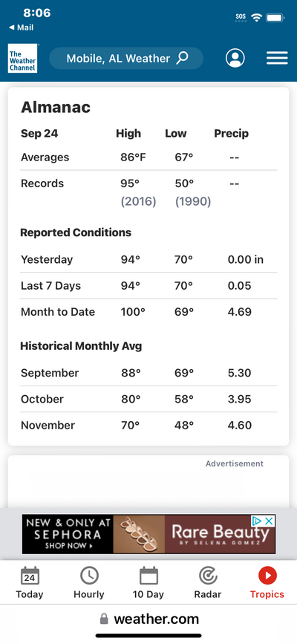Switch to the Hourly tab
Screen dimensions: 297x644
89,582
